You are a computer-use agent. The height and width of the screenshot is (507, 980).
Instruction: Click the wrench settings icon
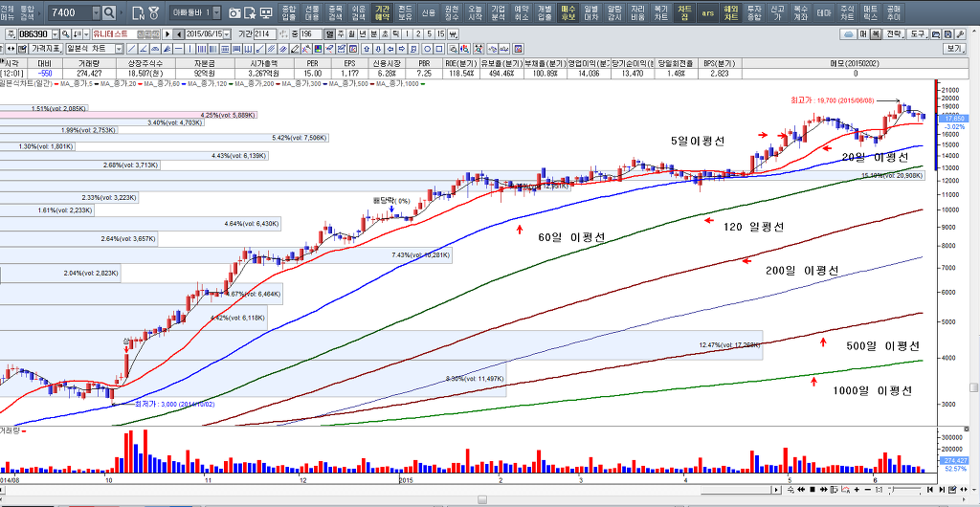tap(960, 34)
